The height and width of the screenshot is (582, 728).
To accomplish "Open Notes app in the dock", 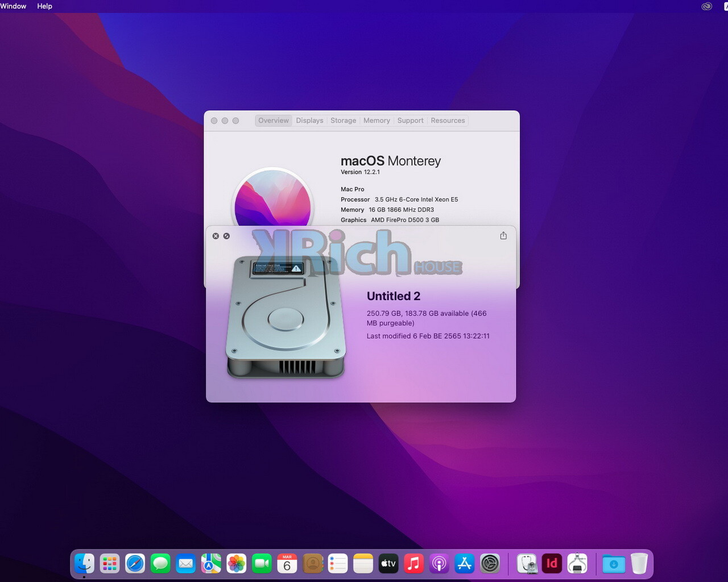I will [x=363, y=564].
